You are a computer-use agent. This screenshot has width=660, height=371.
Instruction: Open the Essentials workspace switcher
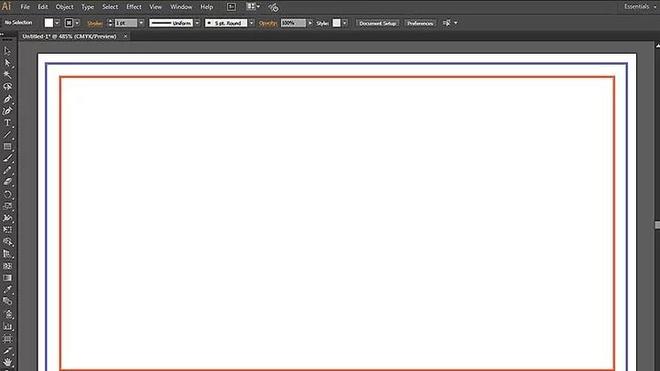[640, 7]
